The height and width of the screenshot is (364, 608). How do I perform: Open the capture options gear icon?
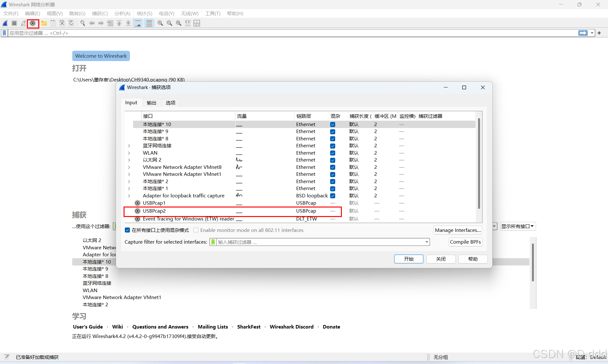tap(33, 23)
